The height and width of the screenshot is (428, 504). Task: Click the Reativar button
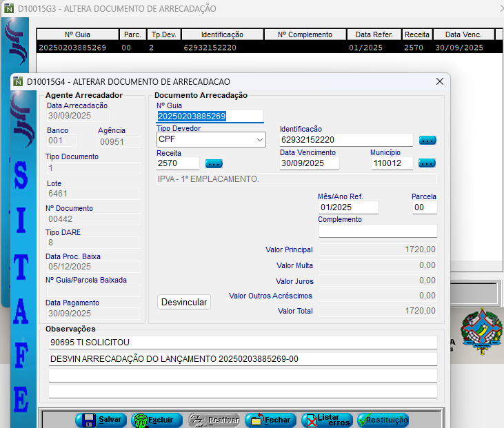tap(214, 420)
